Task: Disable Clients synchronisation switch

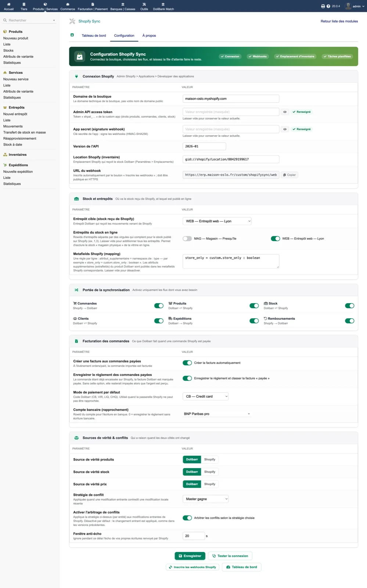Action: click(x=159, y=321)
